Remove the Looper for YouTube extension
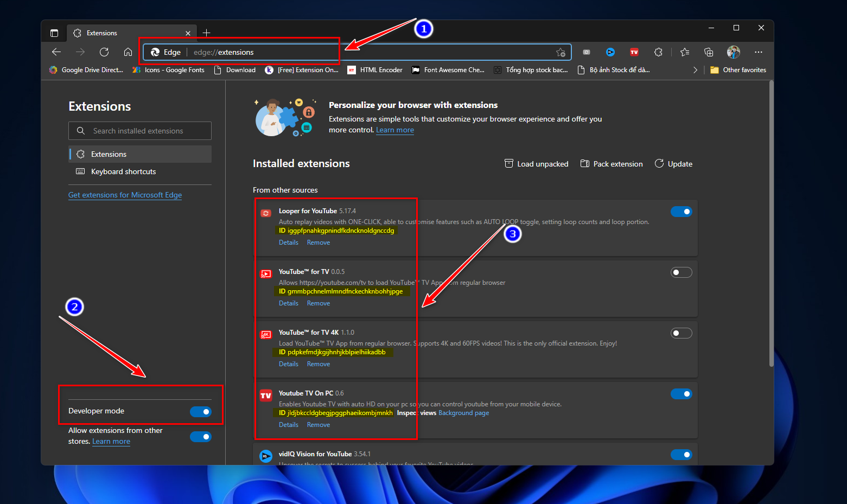847x504 pixels. coord(319,243)
